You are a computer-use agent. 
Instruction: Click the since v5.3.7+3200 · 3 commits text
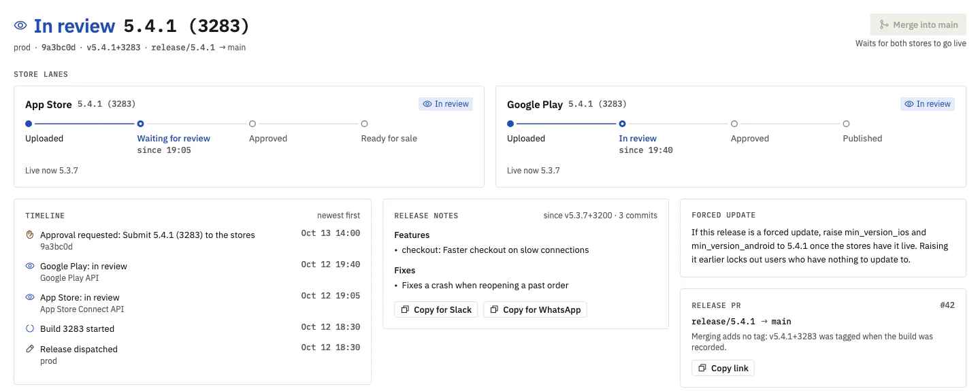pyautogui.click(x=600, y=216)
